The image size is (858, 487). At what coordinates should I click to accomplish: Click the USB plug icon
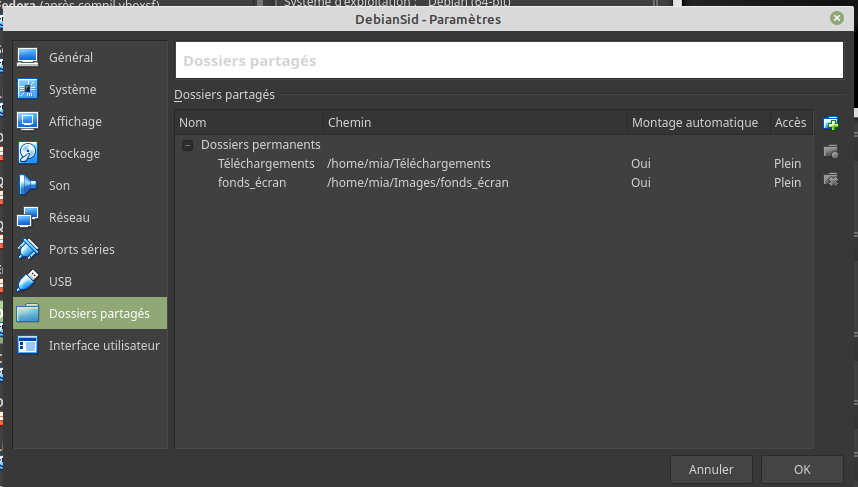[27, 281]
